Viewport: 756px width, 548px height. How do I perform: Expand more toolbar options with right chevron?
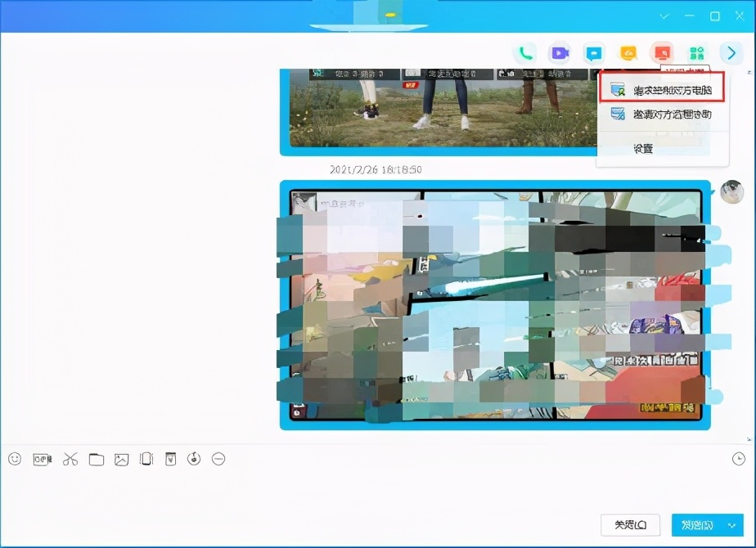click(x=731, y=53)
